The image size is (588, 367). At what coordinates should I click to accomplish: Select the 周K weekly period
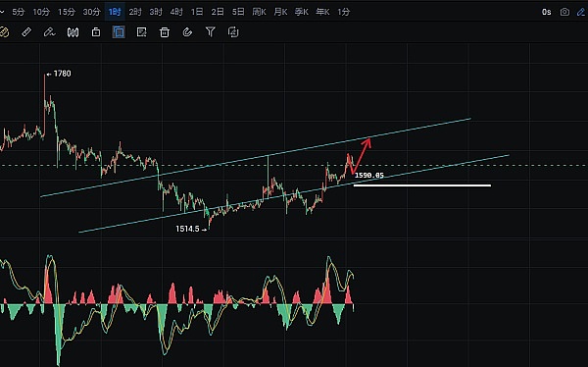[x=259, y=12]
